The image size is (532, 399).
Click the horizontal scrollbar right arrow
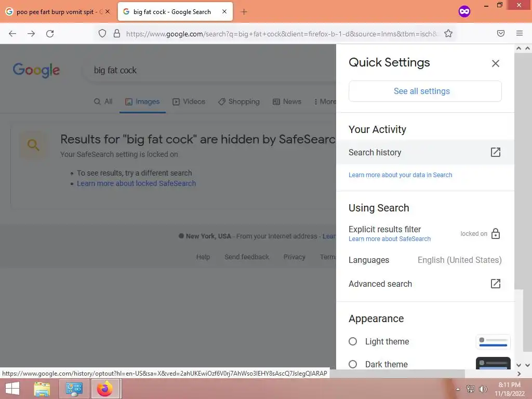pos(519,374)
